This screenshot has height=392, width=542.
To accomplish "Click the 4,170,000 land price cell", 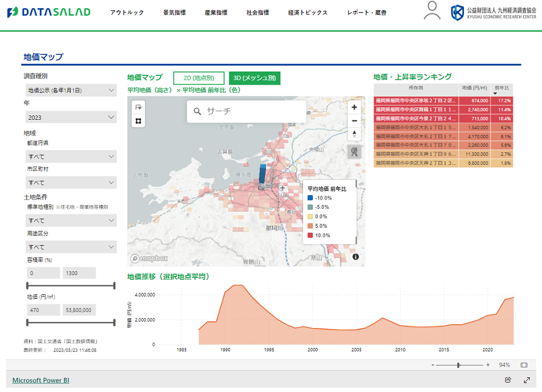I will 475,137.
